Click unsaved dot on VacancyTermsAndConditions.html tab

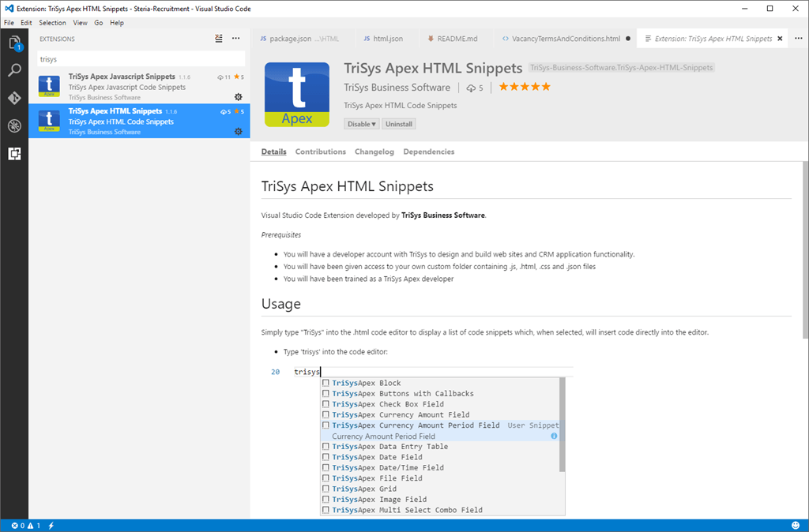[628, 39]
